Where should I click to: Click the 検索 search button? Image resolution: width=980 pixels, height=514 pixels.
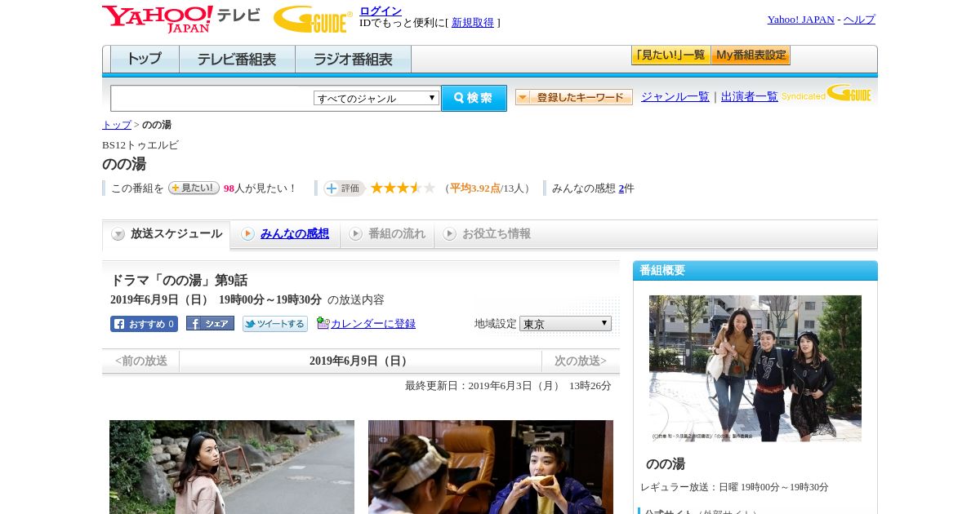coord(474,98)
